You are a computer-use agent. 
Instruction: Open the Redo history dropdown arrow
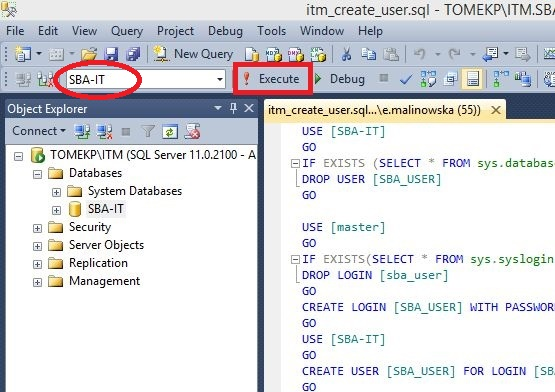[473, 54]
